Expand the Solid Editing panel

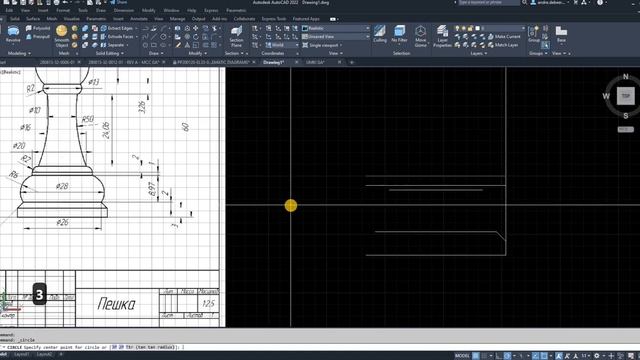click(x=109, y=53)
